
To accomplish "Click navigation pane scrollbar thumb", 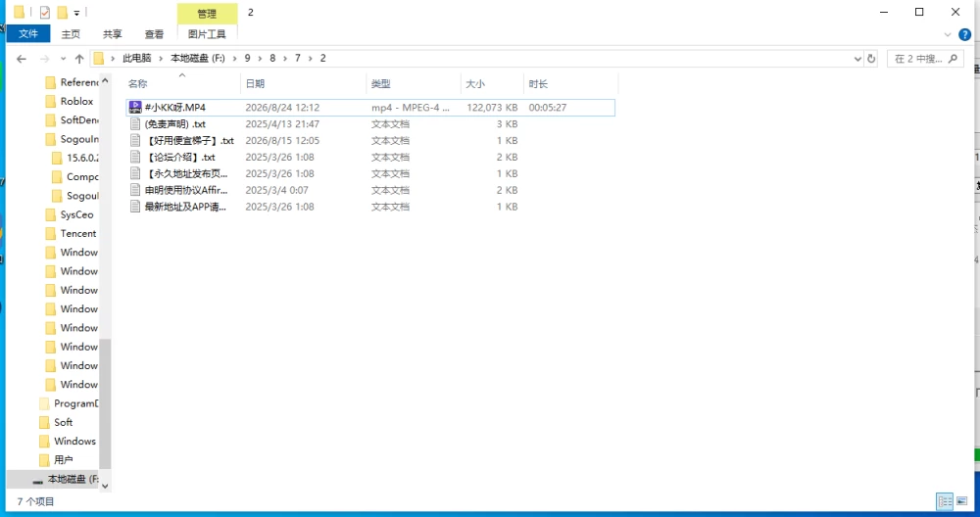I will coord(105,403).
